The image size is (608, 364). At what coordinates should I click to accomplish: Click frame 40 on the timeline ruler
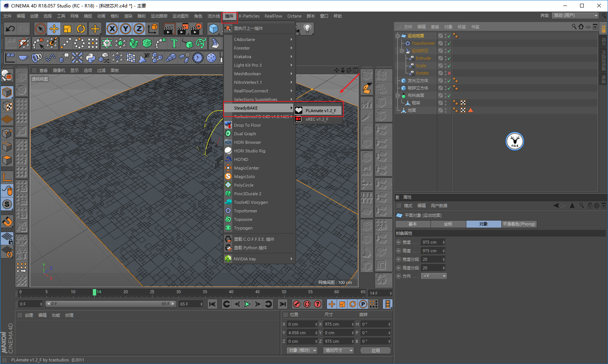[231, 292]
